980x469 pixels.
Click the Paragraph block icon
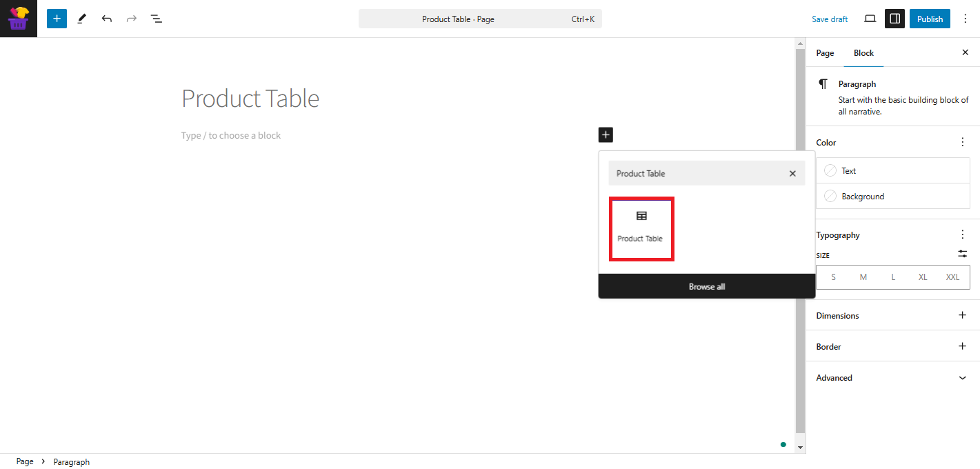click(x=823, y=84)
